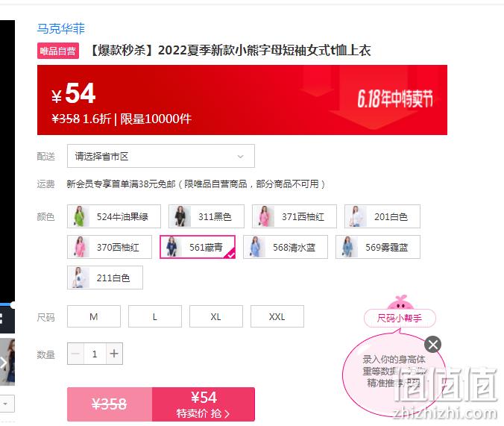Image resolution: width=504 pixels, height=426 pixels.
Task: Close the size helper popup bubble
Action: [432, 345]
